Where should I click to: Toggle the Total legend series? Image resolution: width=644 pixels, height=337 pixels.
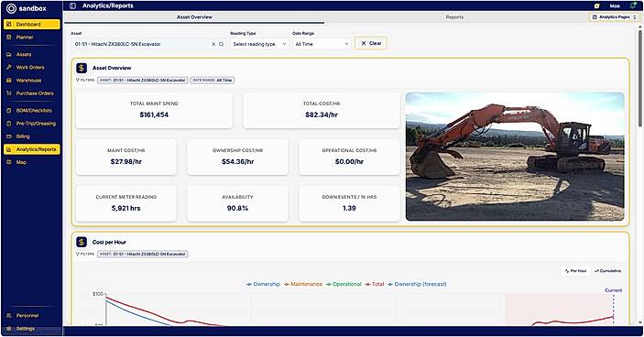pos(375,284)
